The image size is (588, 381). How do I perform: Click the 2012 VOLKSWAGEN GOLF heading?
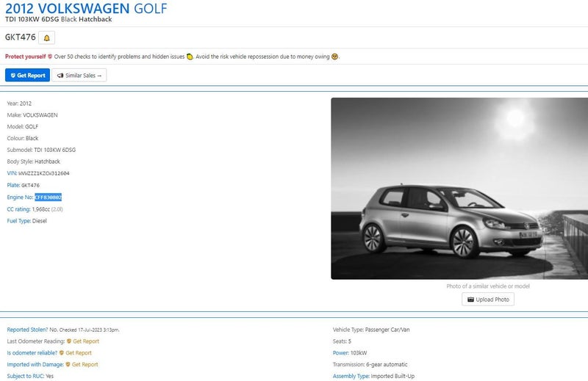tap(86, 8)
